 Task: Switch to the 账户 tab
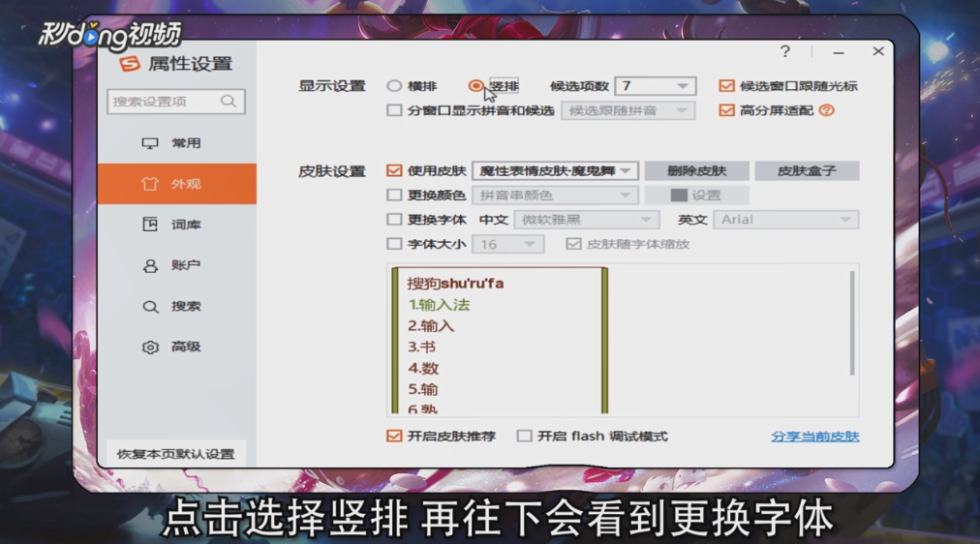pos(177,265)
